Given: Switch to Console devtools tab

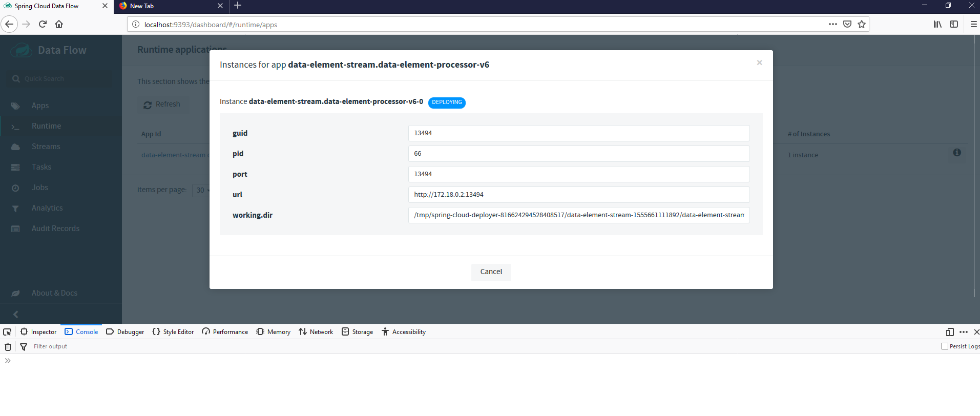Looking at the screenshot, I should coord(81,332).
